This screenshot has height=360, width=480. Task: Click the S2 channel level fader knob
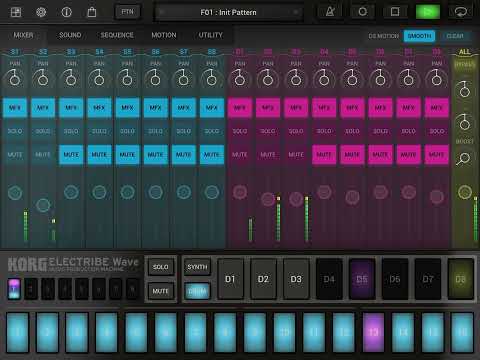(43, 205)
